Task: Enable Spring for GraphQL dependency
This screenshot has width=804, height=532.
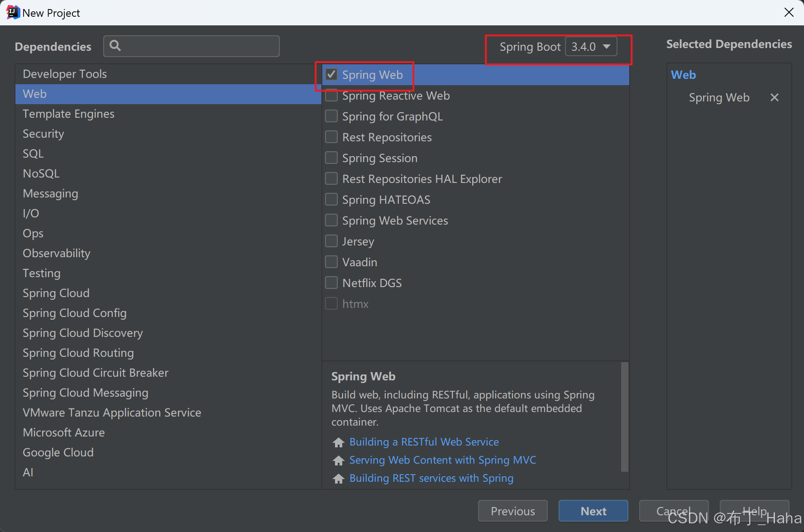Action: tap(331, 116)
